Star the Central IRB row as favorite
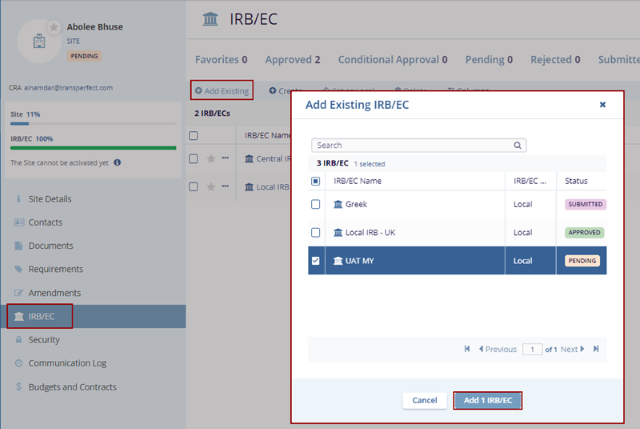The height and width of the screenshot is (429, 640). 211,159
